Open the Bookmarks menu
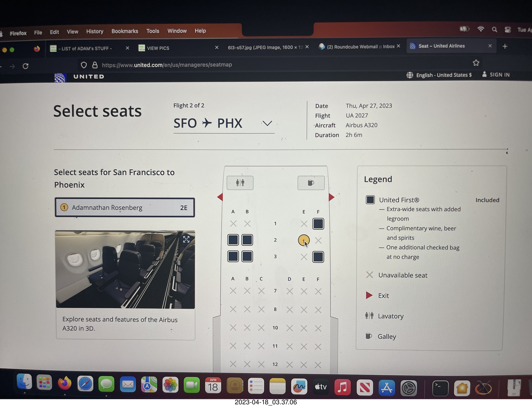Viewport: 532px width, 406px height. tap(125, 31)
